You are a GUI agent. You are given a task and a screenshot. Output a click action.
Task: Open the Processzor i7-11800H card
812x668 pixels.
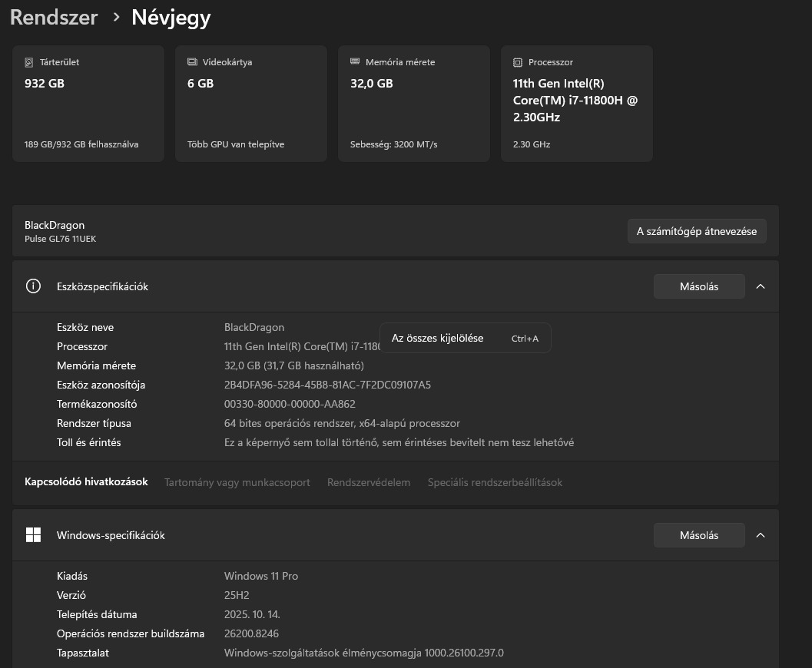[577, 104]
